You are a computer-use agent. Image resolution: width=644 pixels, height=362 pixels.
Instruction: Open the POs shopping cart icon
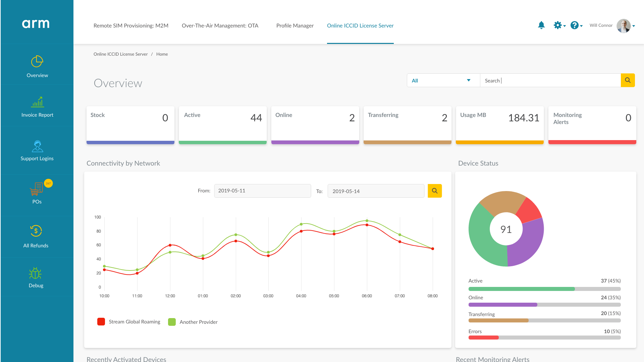coord(36,189)
